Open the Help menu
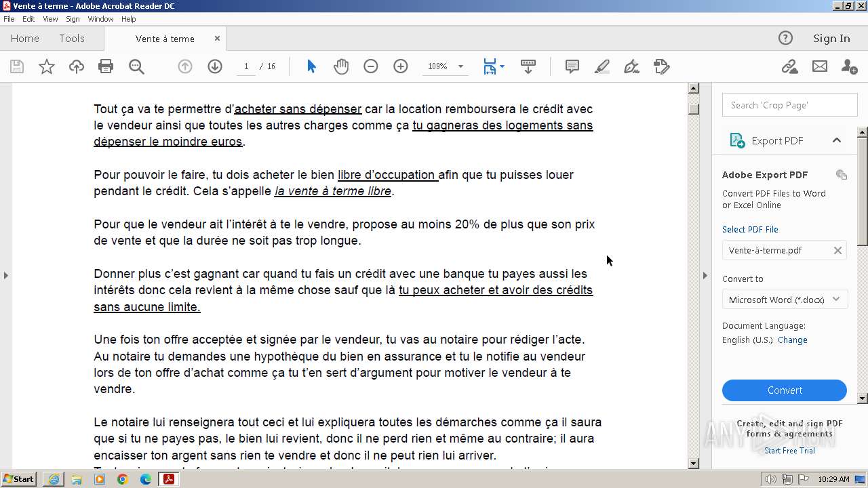This screenshot has height=488, width=868. click(x=129, y=19)
